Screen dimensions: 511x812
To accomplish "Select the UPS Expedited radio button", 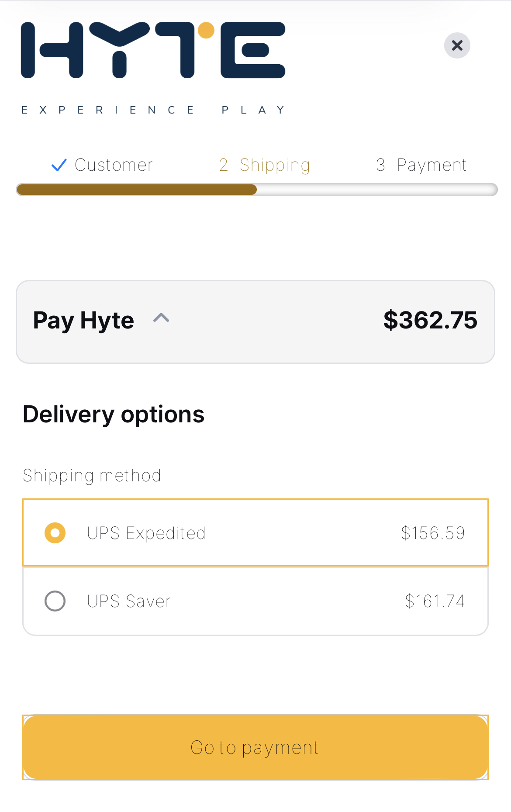I will click(55, 533).
